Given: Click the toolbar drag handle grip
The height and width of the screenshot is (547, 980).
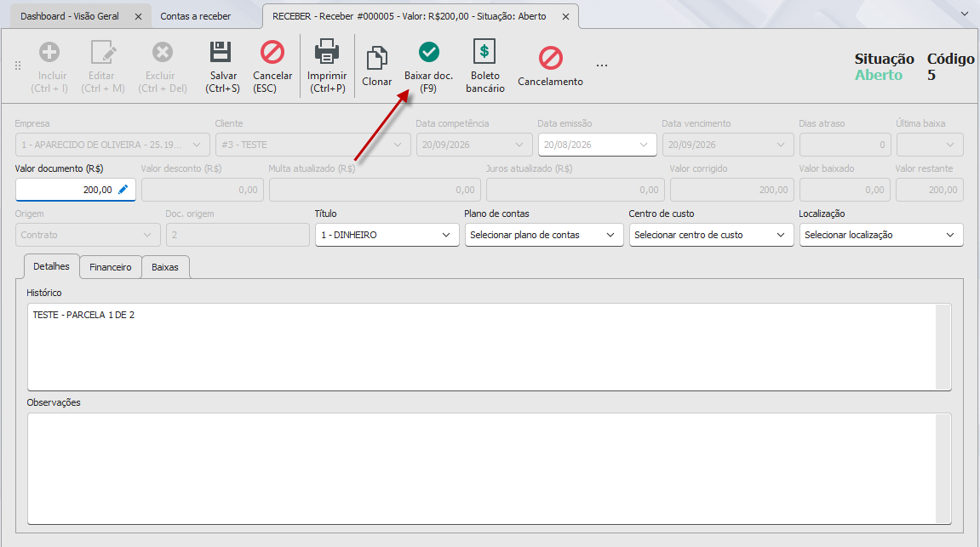Looking at the screenshot, I should pos(18,66).
